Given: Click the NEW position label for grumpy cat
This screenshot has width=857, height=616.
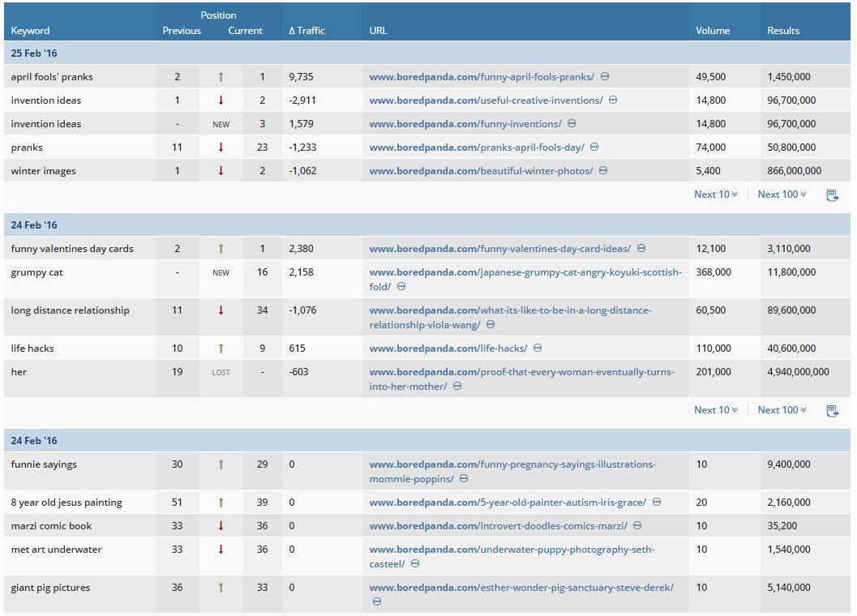Looking at the screenshot, I should point(221,272).
